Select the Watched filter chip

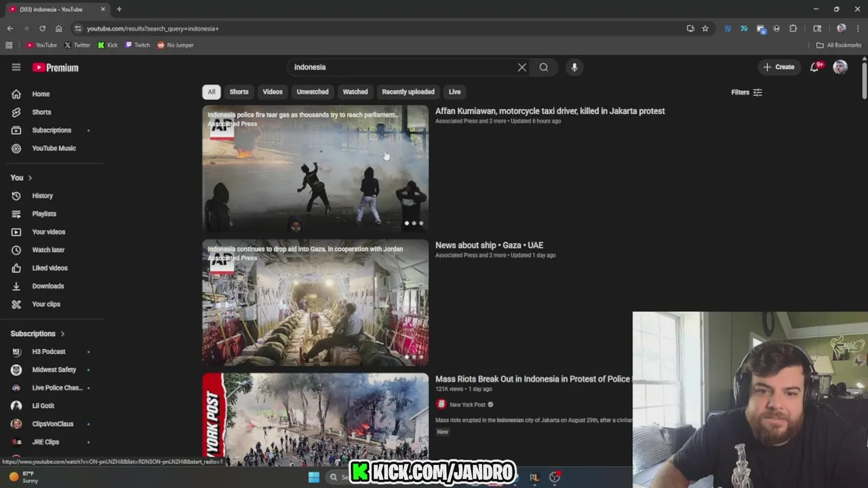tap(355, 92)
